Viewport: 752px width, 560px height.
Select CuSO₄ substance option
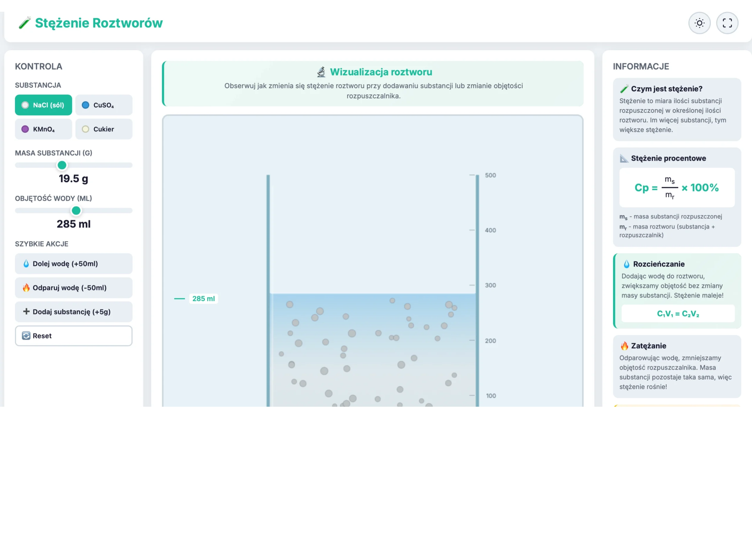pos(104,105)
